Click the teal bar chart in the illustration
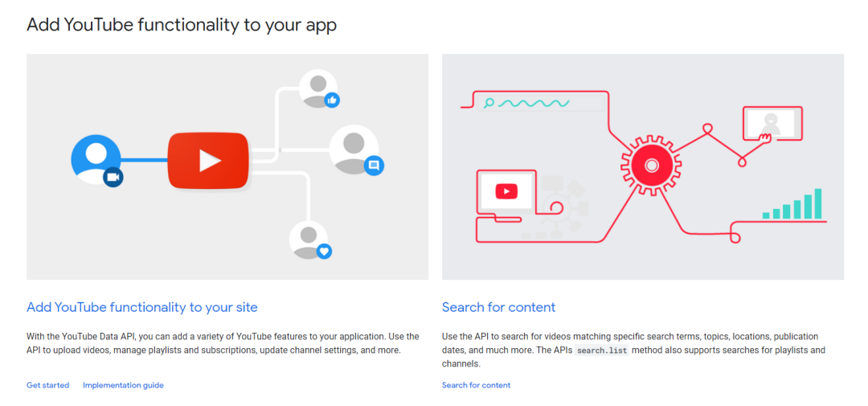The height and width of the screenshot is (406, 868). pyautogui.click(x=792, y=204)
